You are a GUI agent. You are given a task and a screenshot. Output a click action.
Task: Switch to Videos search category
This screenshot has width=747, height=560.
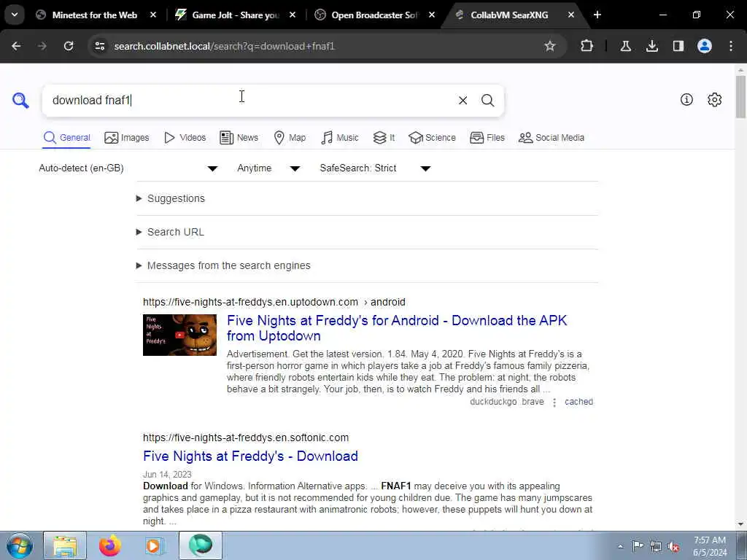(185, 138)
